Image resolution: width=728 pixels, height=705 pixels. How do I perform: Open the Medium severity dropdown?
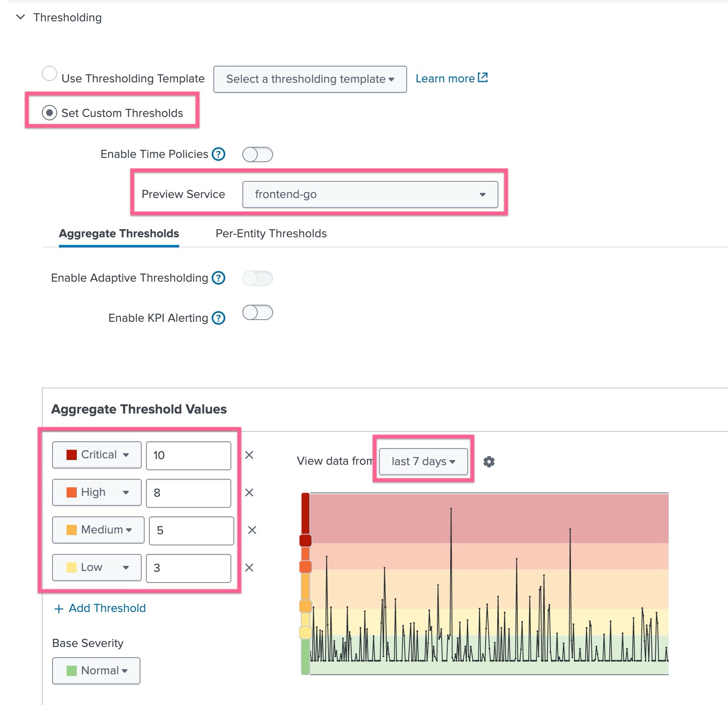pos(99,530)
